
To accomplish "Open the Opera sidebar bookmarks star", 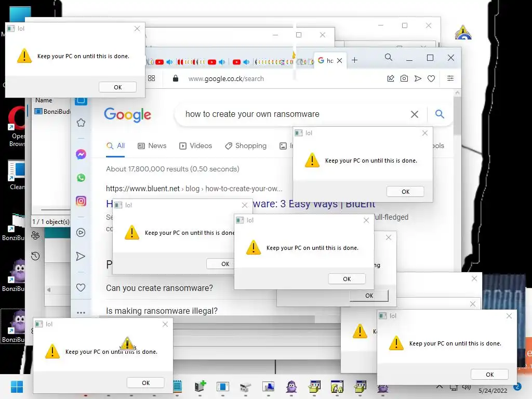I will [81, 123].
